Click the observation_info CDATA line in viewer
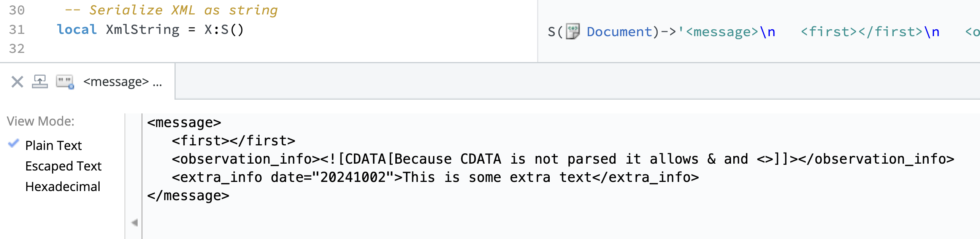 click(562, 159)
